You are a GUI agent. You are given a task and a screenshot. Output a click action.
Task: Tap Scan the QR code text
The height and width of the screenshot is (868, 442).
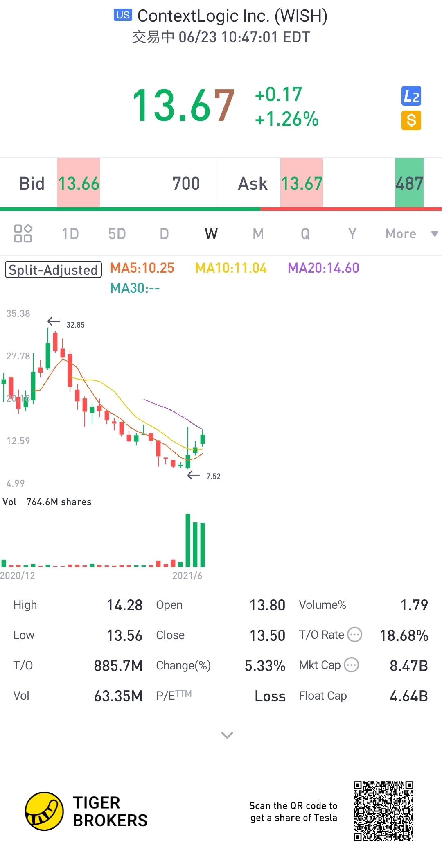click(x=293, y=811)
